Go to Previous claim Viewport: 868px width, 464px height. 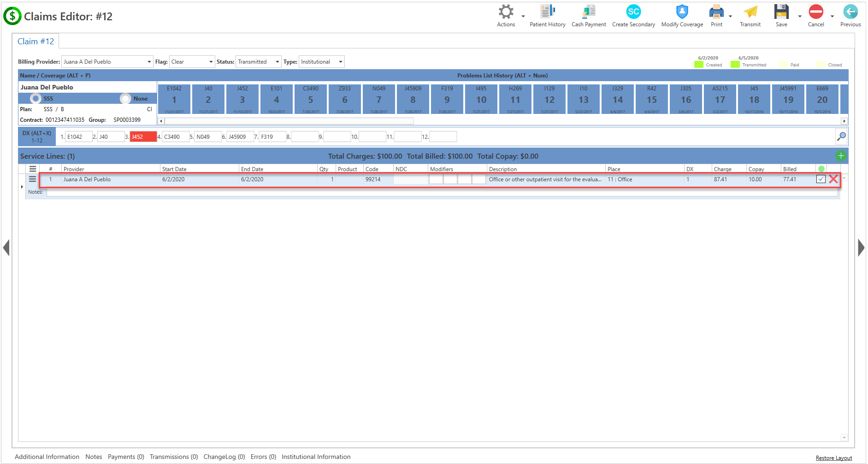click(x=850, y=16)
